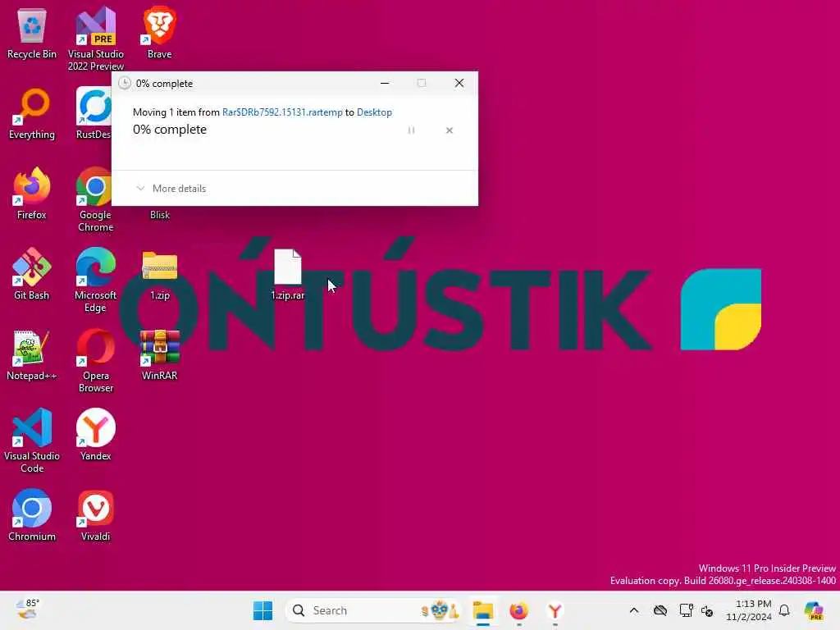
Task: Select the RustDesk desktop shortcut
Action: (x=94, y=113)
